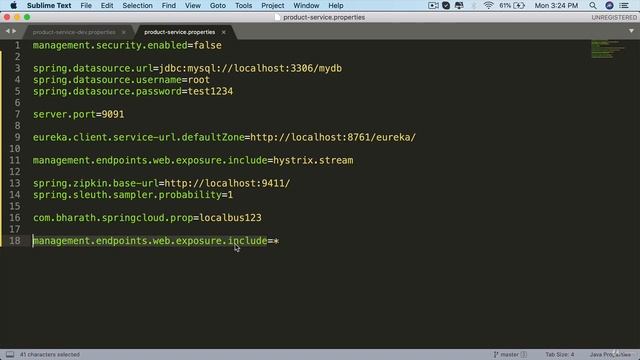Image resolution: width=640 pixels, height=360 pixels.
Task: Toggle the side bar panel switcher icon
Action: pyautogui.click(x=10, y=354)
